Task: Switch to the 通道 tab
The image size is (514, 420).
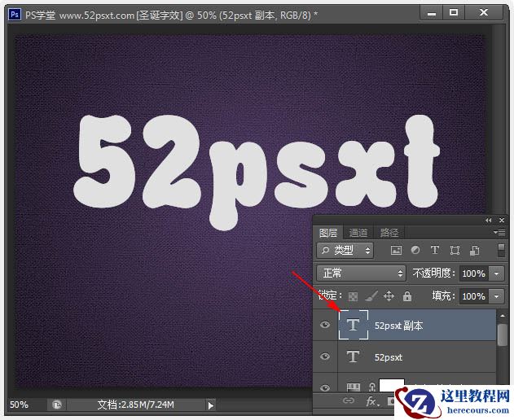Action: (x=358, y=233)
